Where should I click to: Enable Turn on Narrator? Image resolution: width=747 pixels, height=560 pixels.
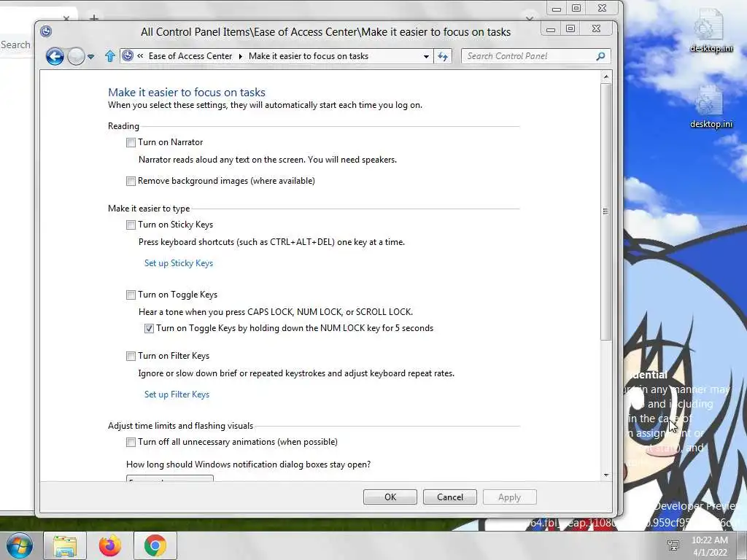point(131,142)
